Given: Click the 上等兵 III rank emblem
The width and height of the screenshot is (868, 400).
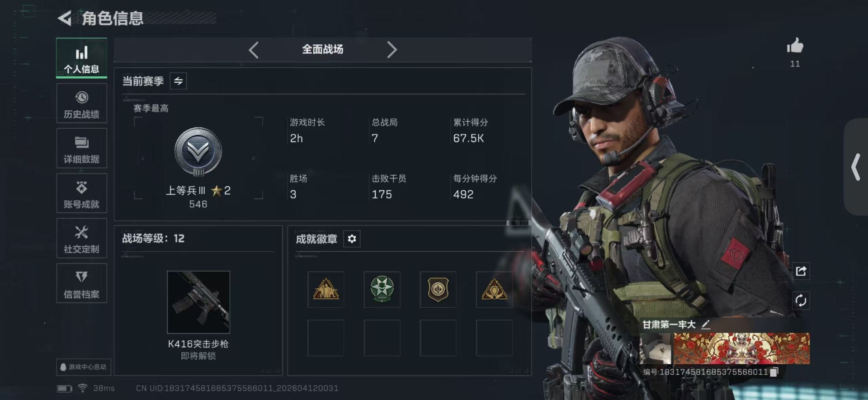Looking at the screenshot, I should pos(198,152).
